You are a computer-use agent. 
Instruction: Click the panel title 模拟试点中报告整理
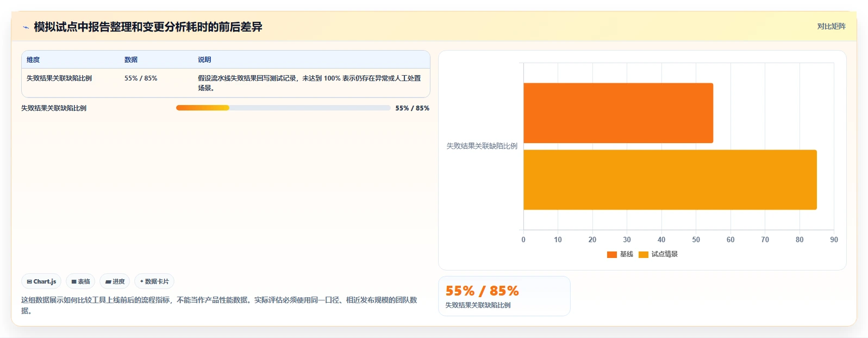pyautogui.click(x=148, y=27)
